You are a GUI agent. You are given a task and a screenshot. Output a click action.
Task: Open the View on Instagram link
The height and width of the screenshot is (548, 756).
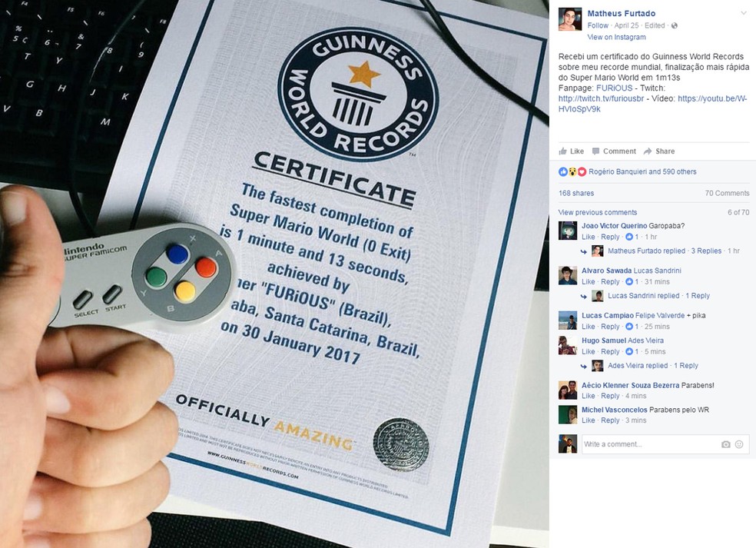(616, 37)
